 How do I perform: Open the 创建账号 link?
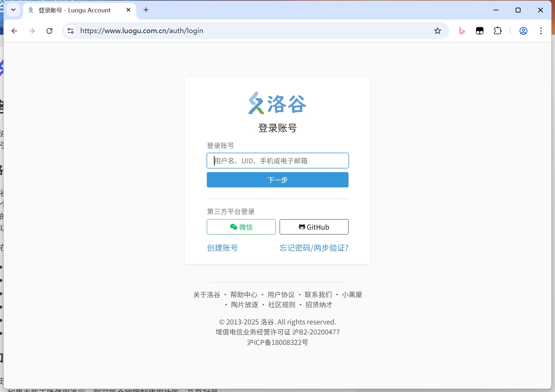coord(222,248)
